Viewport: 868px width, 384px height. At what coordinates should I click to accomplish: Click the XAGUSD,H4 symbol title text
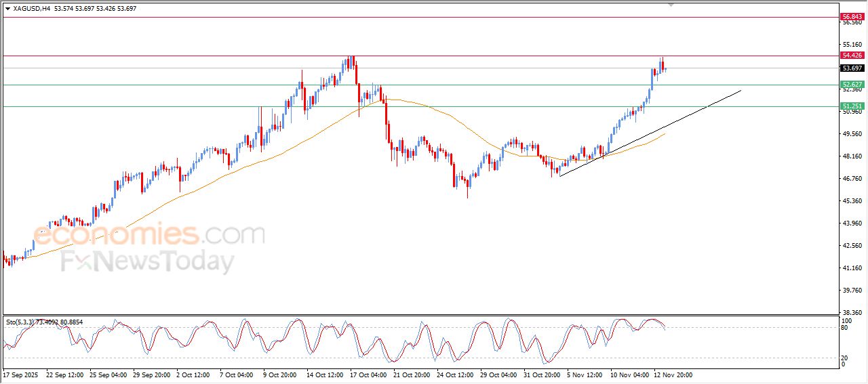coord(31,9)
